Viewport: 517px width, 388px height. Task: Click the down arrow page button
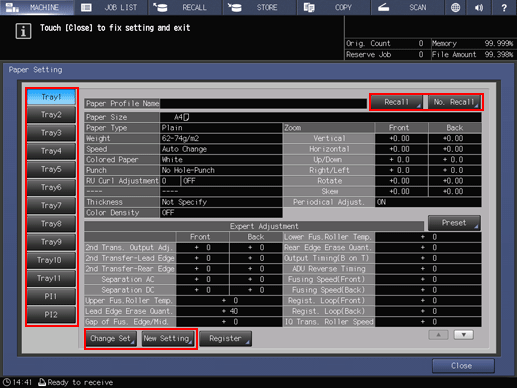click(463, 335)
